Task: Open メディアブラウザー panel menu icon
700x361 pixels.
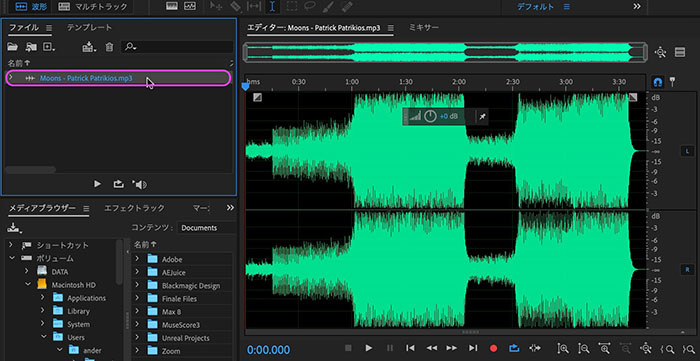Action: (x=86, y=208)
